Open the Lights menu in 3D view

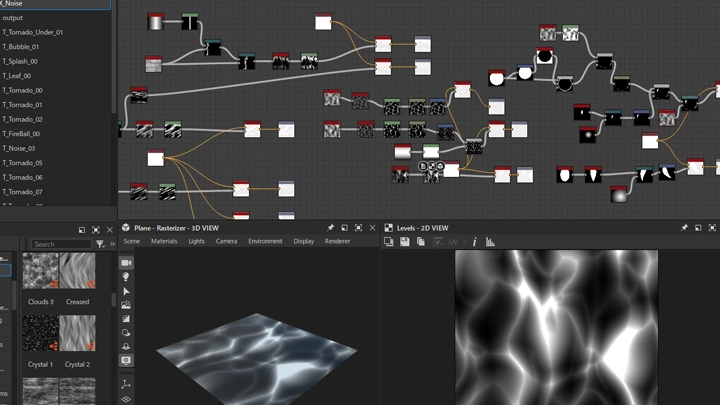coord(197,241)
